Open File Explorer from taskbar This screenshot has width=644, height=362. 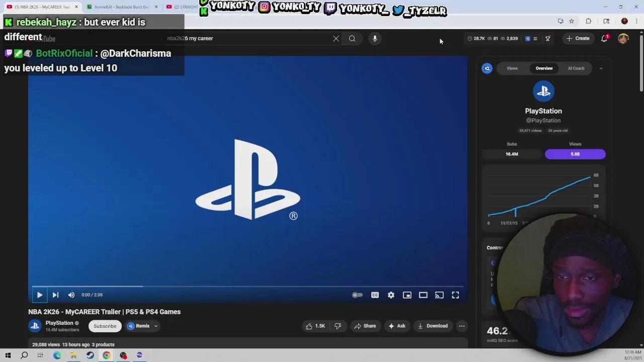(73, 355)
